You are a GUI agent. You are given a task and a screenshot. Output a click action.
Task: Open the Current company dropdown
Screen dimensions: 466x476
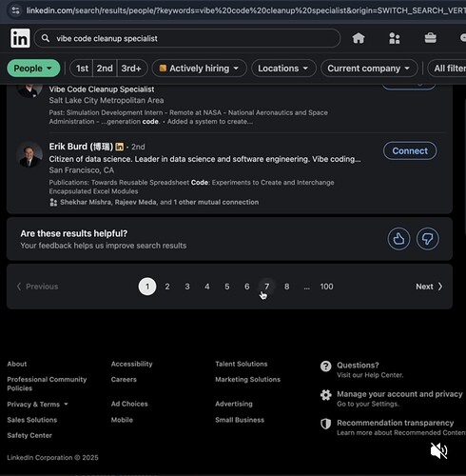tap(369, 69)
